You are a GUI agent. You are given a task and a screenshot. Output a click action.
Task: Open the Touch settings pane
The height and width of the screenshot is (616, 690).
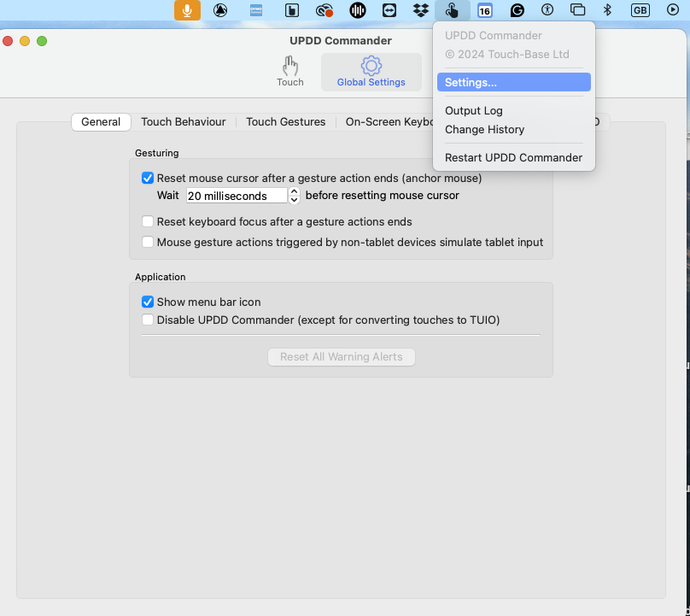[x=289, y=72]
